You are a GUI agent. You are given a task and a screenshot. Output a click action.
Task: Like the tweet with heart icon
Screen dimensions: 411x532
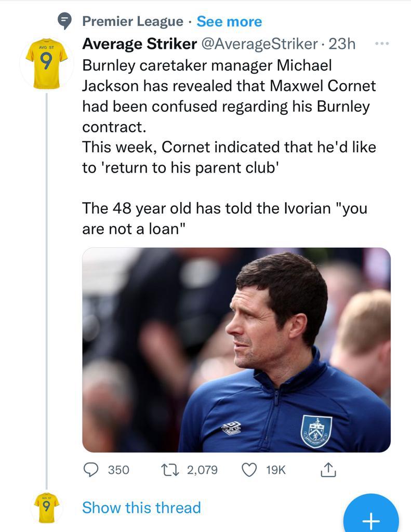click(250, 470)
